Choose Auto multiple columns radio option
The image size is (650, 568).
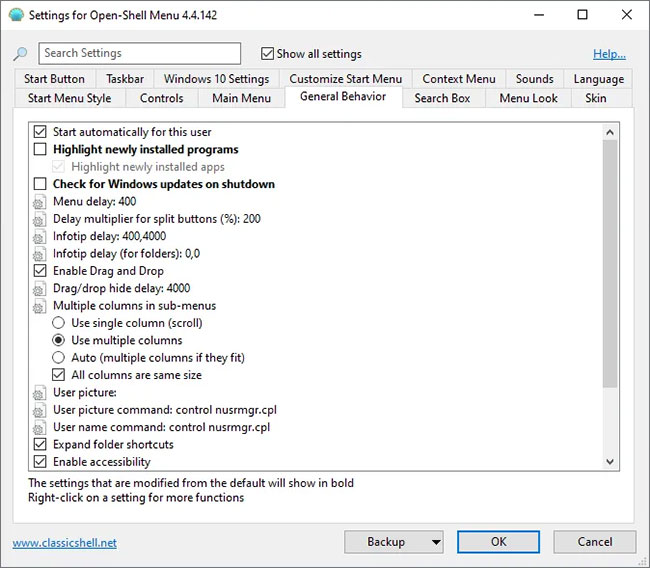tap(59, 358)
